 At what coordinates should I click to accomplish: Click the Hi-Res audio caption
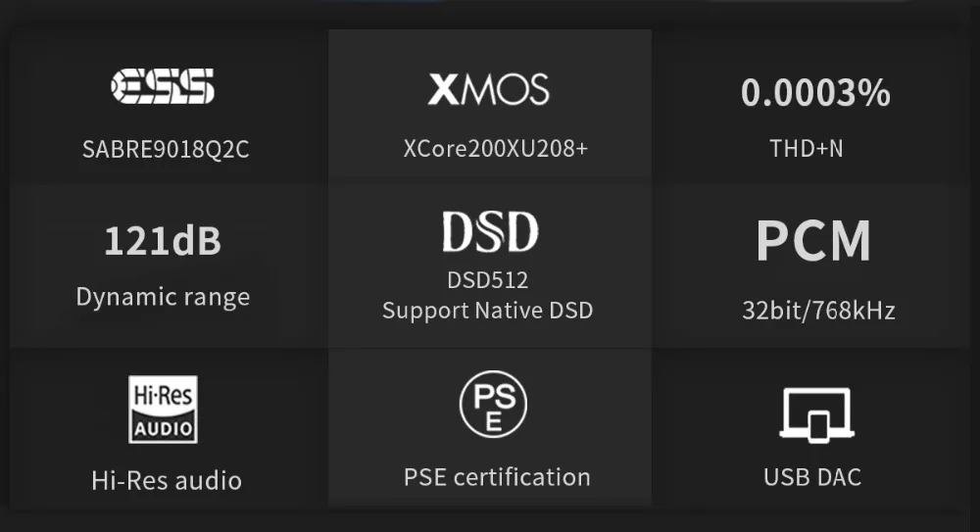(x=167, y=480)
